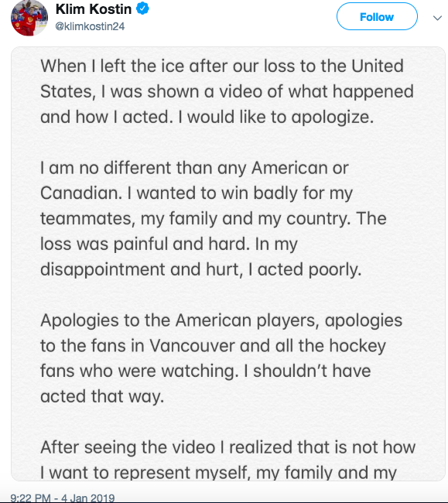Viewport: 448px width, 503px height.
Task: Click the 'Canadian. I wanted to win' line
Action: point(197,193)
